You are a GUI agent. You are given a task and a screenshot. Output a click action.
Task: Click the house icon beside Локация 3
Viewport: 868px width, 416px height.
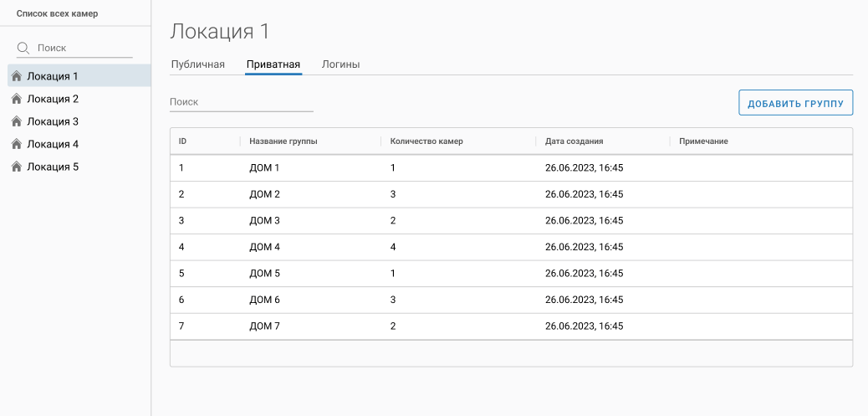(x=16, y=121)
